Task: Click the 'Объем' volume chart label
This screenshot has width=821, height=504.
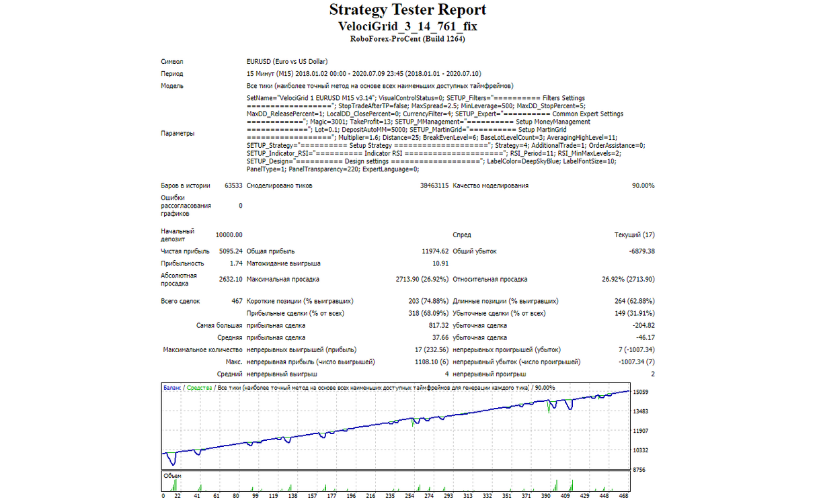Action: [172, 475]
